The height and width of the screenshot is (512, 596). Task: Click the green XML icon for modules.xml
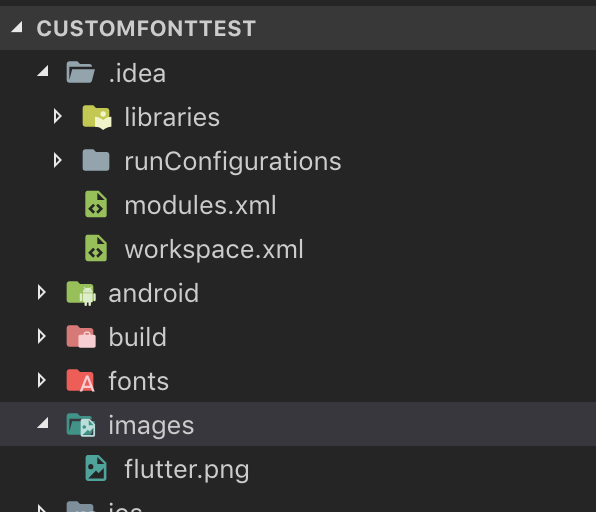click(x=96, y=204)
